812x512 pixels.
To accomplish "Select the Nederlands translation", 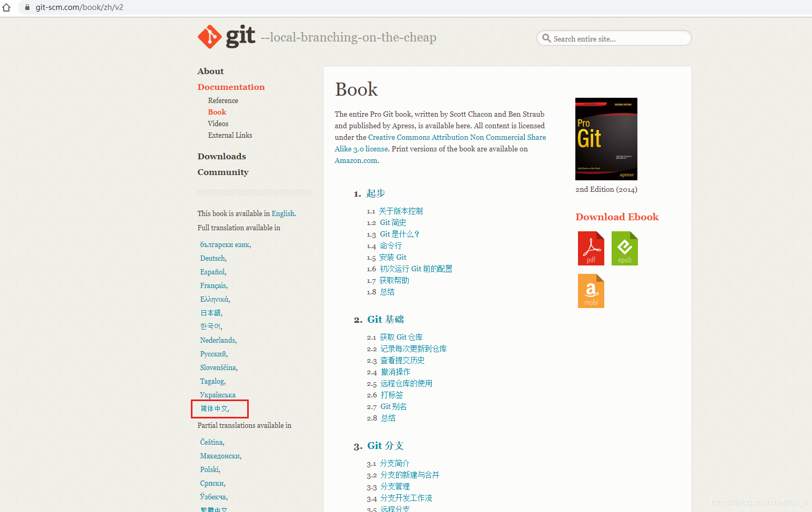I will click(218, 340).
